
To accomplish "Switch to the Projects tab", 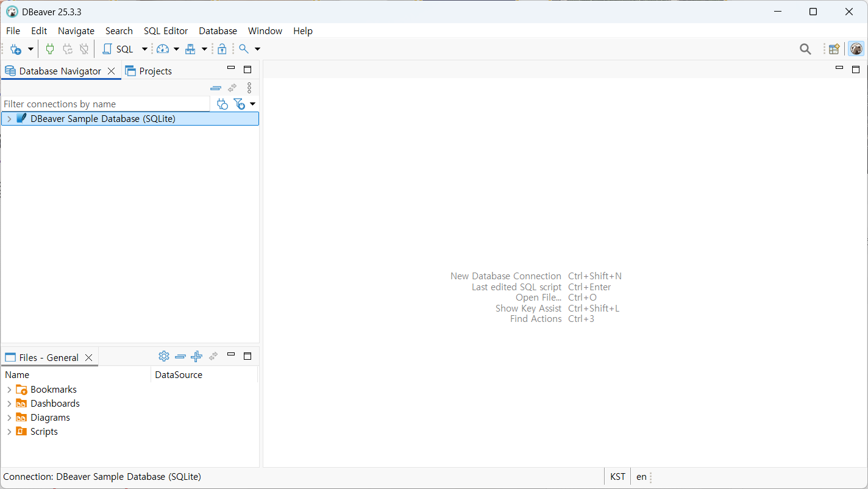I will click(x=149, y=71).
